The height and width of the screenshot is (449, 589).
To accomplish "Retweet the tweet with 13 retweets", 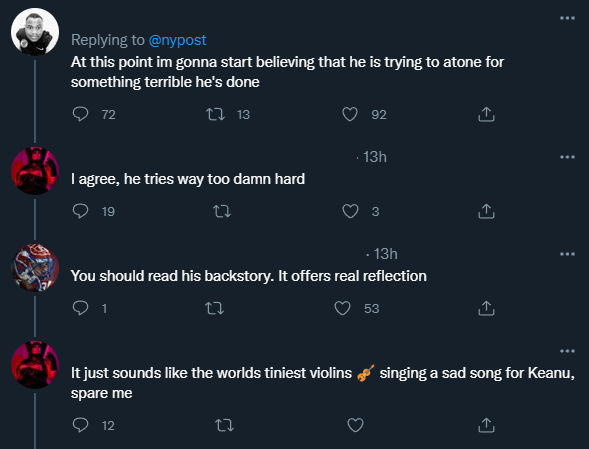I will pyautogui.click(x=215, y=114).
